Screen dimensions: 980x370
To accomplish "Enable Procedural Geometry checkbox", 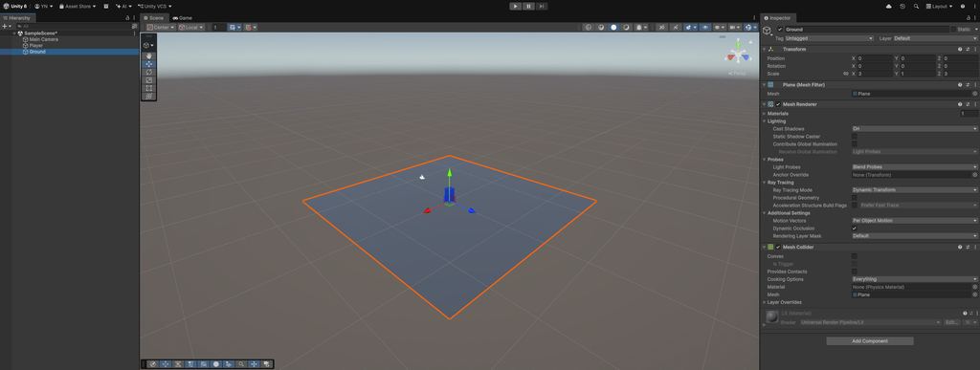I will [x=855, y=198].
